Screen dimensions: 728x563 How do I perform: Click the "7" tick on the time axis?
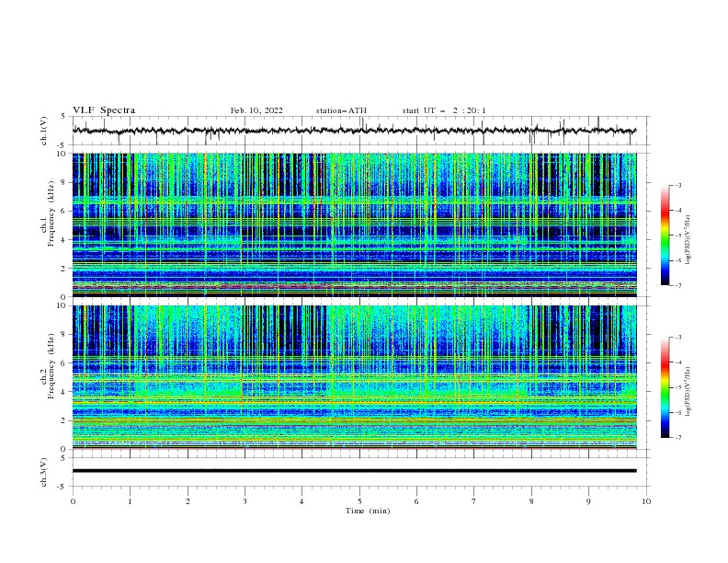point(473,501)
